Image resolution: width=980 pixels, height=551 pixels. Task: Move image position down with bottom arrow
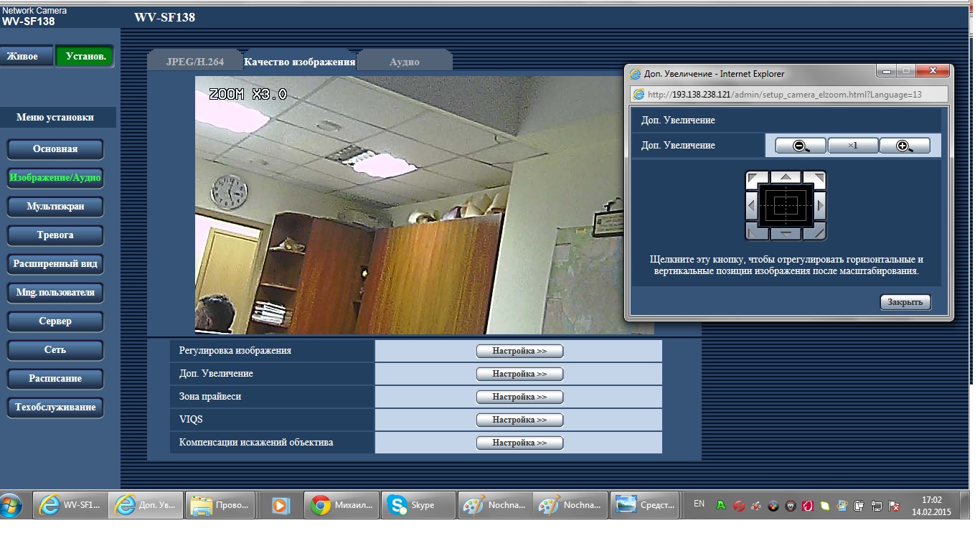tap(786, 234)
